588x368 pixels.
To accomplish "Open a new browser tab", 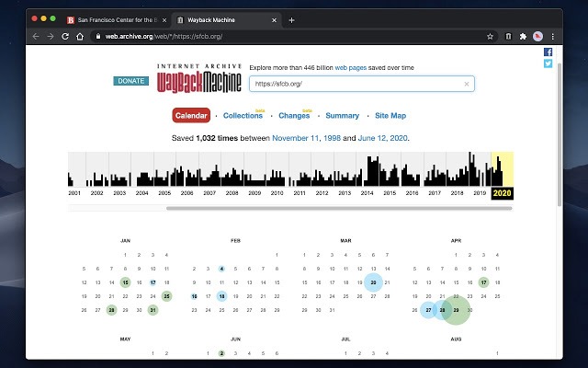I will 291,19.
